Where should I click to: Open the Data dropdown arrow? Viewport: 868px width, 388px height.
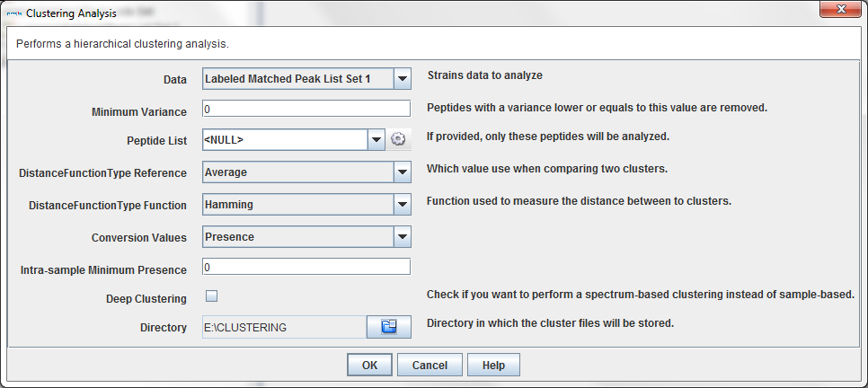403,79
